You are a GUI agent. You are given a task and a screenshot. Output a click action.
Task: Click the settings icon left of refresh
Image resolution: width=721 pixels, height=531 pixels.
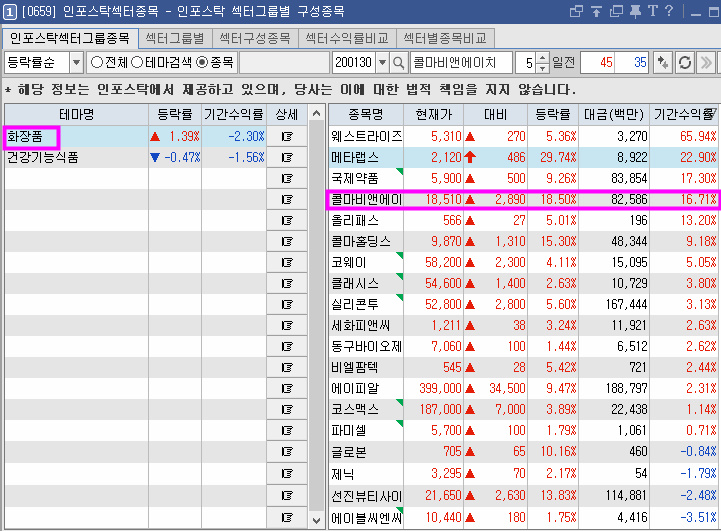point(663,63)
